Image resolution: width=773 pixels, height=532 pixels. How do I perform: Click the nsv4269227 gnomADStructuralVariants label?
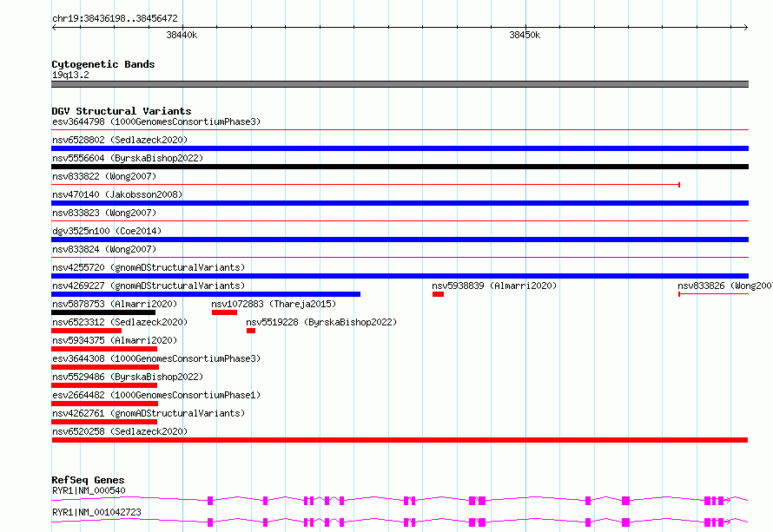(149, 286)
